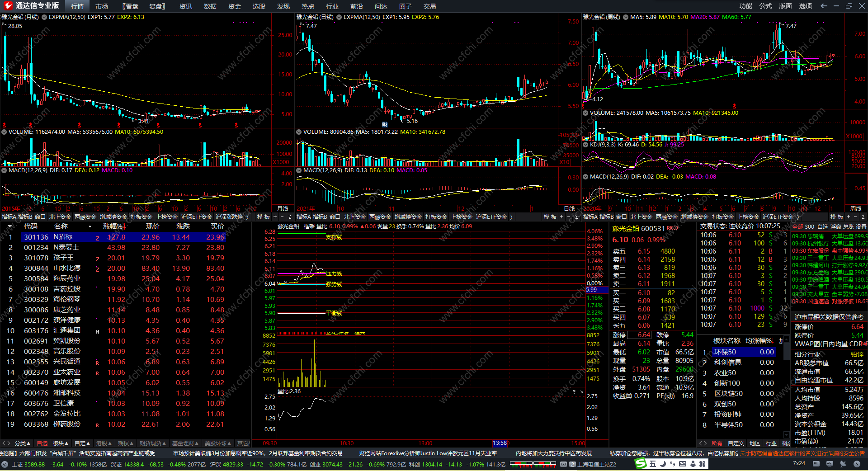Screen dimensions: 868x471
Task: Open the 资讯 menu
Action: tap(186, 6)
